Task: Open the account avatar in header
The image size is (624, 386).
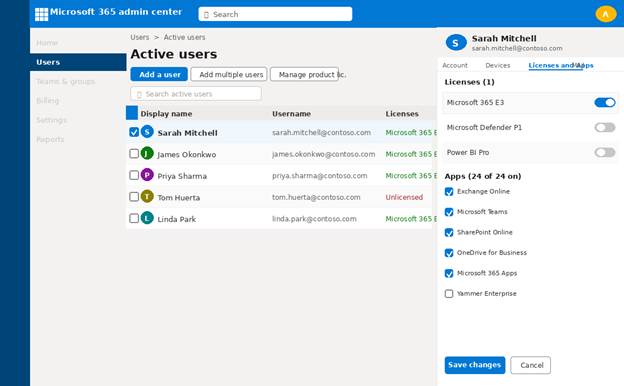Action: point(605,14)
